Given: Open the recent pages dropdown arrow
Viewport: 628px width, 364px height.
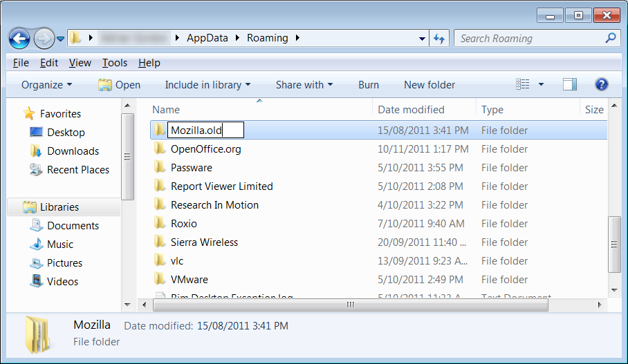Looking at the screenshot, I should point(60,39).
